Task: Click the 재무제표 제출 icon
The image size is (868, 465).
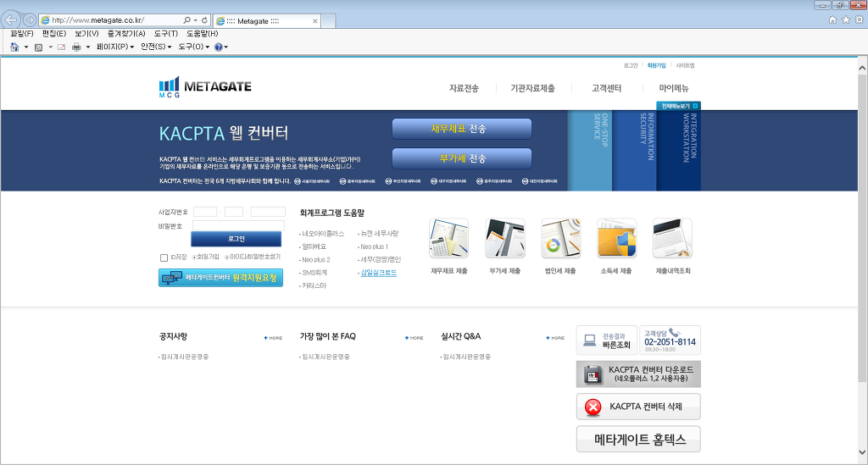Action: [449, 238]
